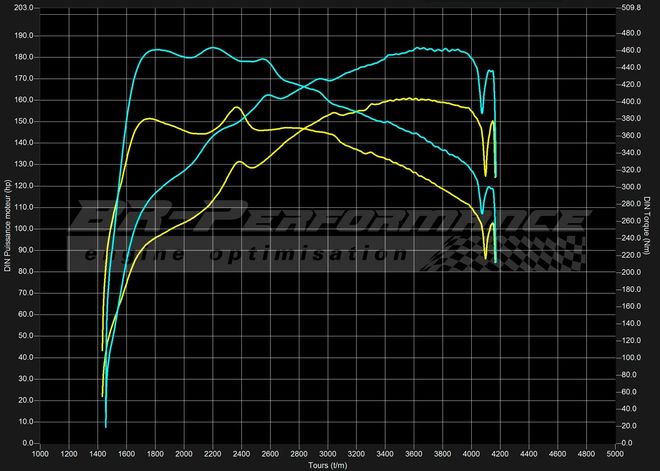The height and width of the screenshot is (471, 660).
Task: Click cyan torque curve plateau near 1800 rpm
Action: pyautogui.click(x=155, y=50)
